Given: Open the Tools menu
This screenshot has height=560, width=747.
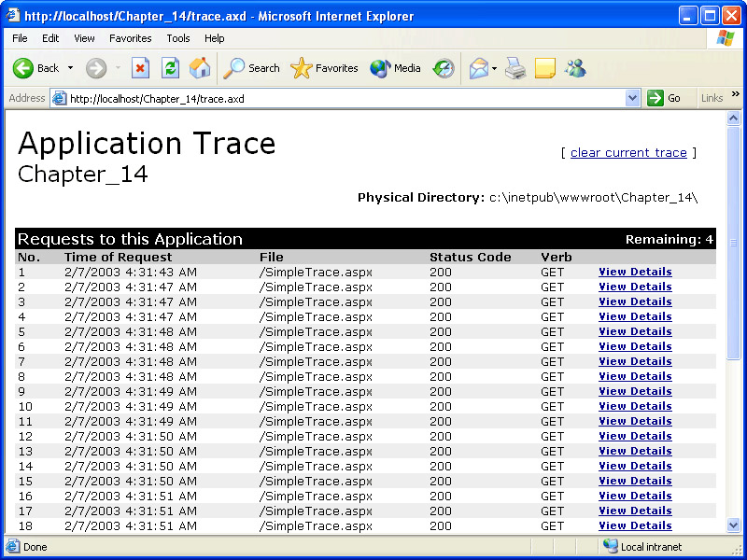Looking at the screenshot, I should click(x=177, y=38).
